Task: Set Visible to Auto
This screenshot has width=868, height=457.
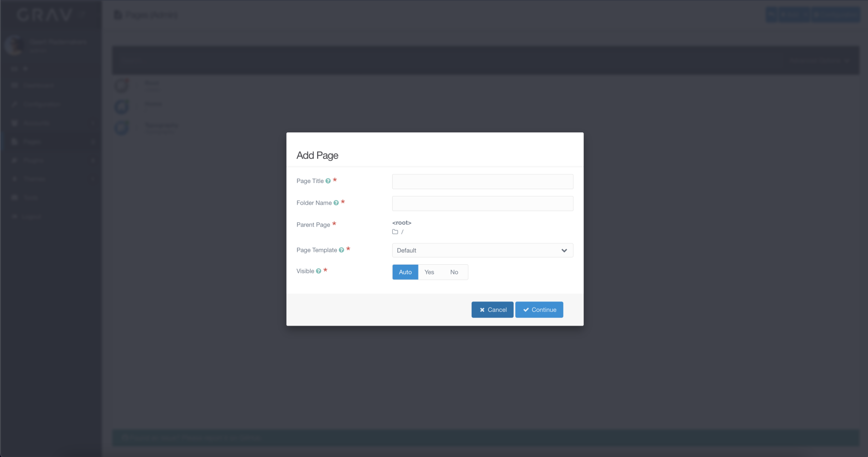Action: point(405,272)
